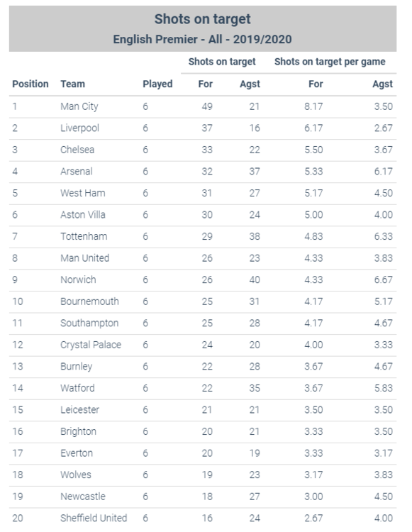412x532 pixels.
Task: Click Tottenham in the team list
Action: click(84, 236)
